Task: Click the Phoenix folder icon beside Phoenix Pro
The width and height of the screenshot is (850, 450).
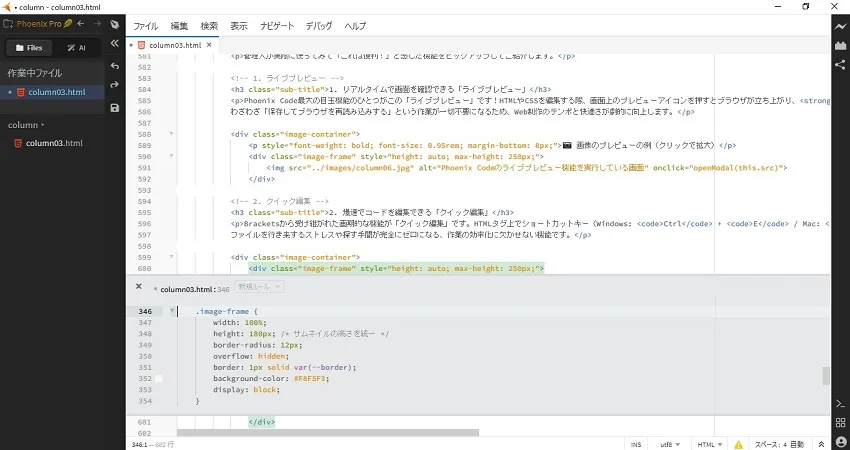Action: click(8, 24)
